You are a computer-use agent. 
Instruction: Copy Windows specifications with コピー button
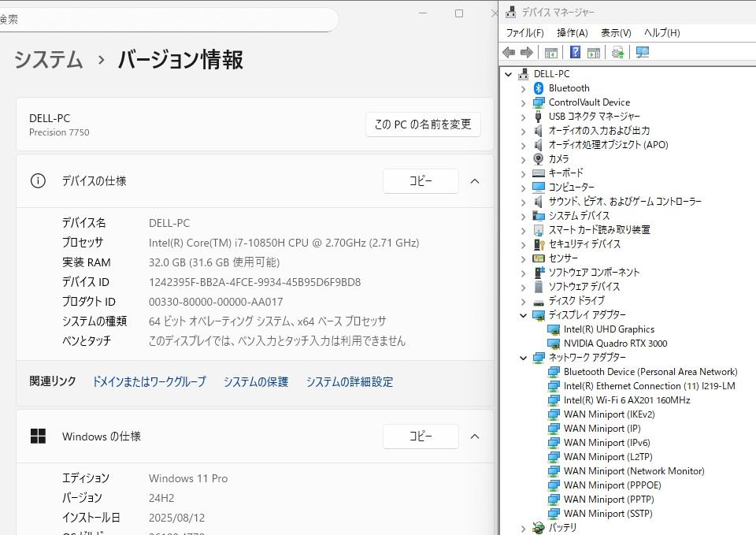pos(421,436)
